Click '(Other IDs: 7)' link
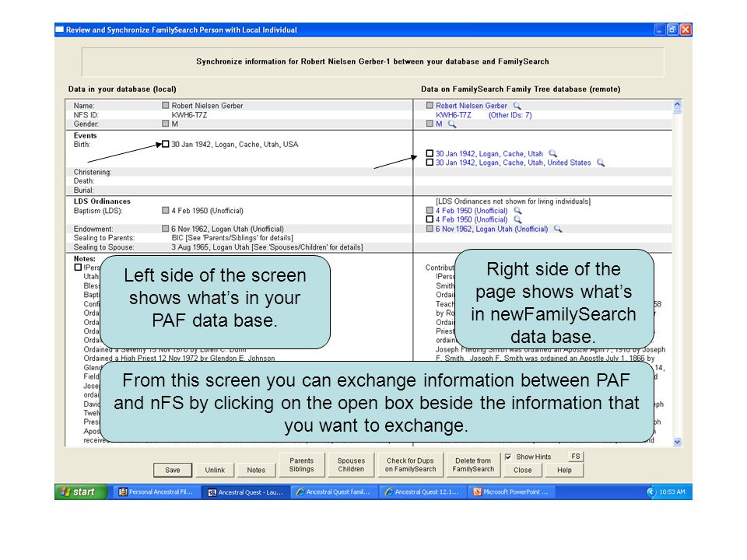The height and width of the screenshot is (560, 747). pyautogui.click(x=510, y=115)
